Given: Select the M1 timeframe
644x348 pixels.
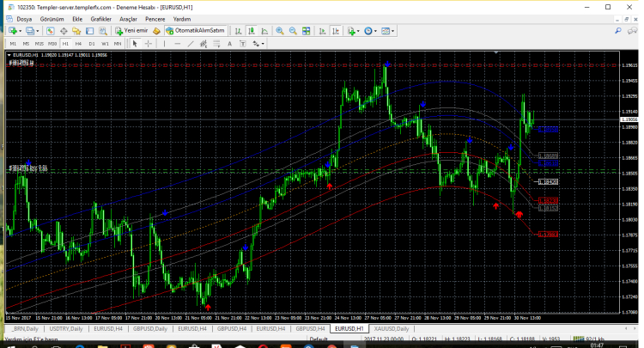Looking at the screenshot, I should (x=13, y=44).
